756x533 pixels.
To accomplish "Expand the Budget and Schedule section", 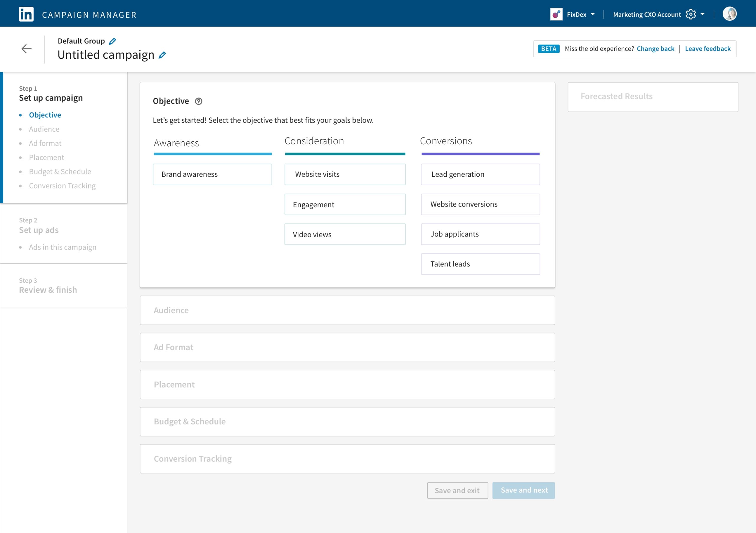I will click(x=347, y=421).
